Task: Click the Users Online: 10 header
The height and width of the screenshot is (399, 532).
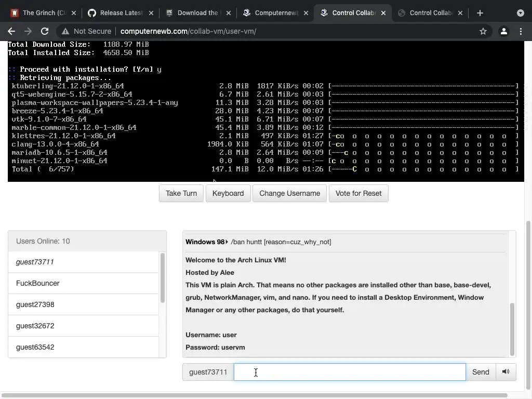Action: coord(87,241)
